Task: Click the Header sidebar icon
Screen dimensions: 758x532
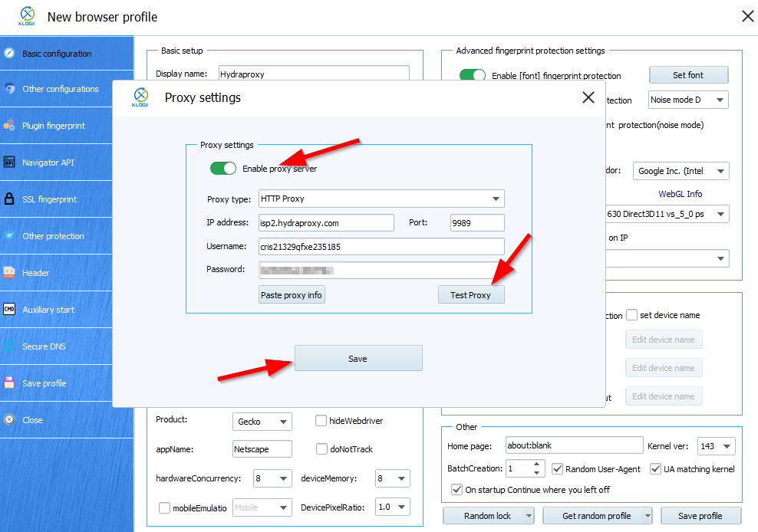Action: coord(9,273)
